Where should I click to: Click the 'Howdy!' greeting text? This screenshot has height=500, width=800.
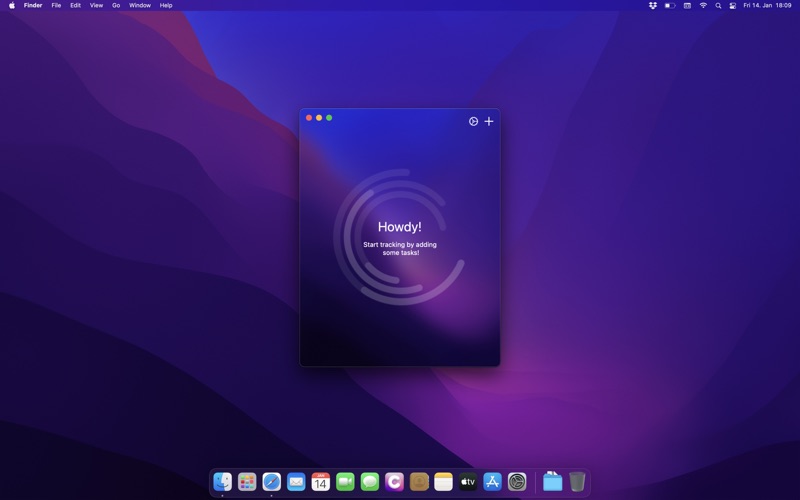click(x=399, y=227)
